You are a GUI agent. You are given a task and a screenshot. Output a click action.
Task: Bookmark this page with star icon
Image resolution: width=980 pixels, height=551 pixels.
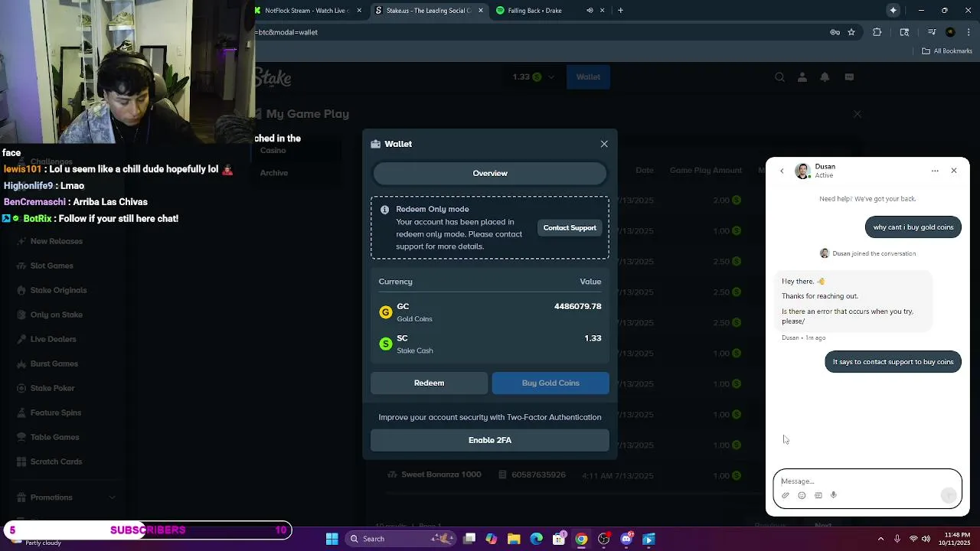851,32
